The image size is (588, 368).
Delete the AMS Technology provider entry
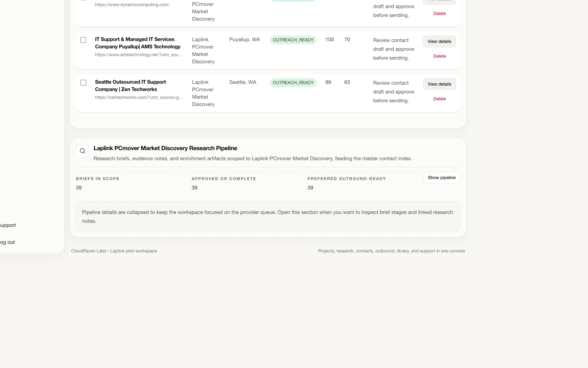click(440, 56)
